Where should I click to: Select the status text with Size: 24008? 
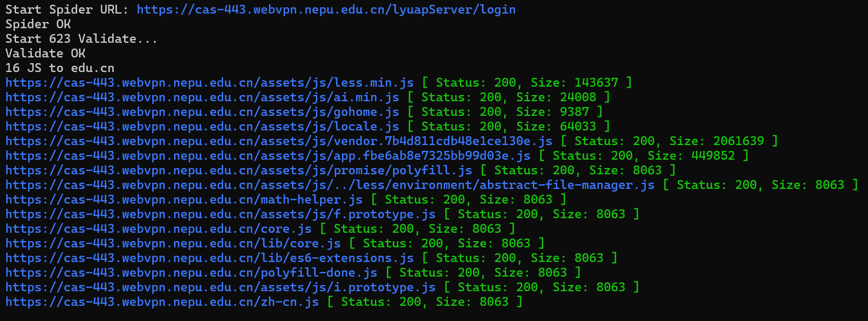[x=509, y=98]
